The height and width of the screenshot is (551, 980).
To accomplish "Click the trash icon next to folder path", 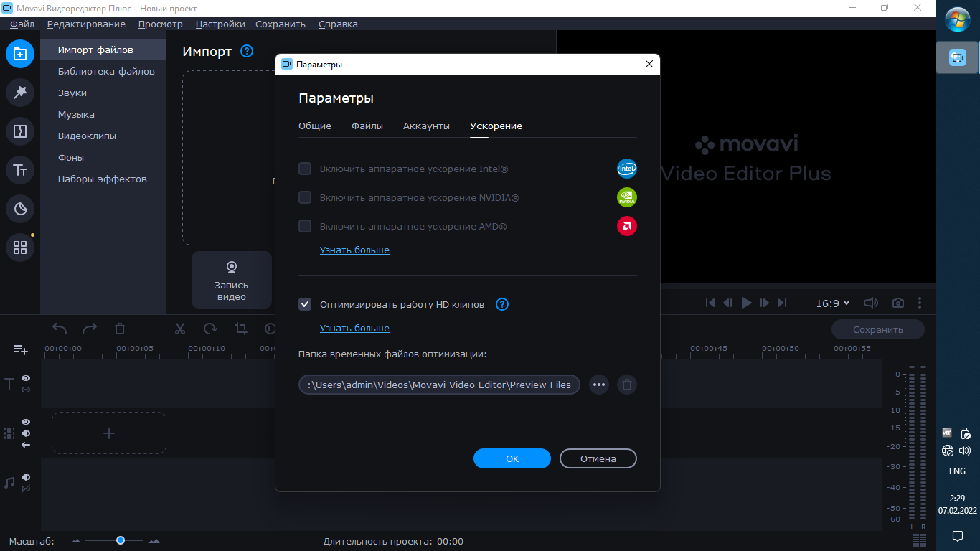I will (627, 385).
